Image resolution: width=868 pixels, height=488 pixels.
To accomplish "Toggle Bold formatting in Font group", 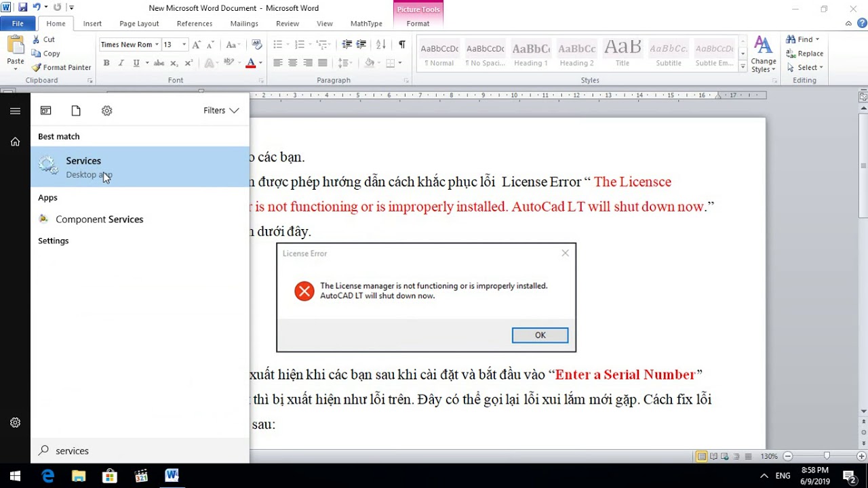I will [106, 63].
